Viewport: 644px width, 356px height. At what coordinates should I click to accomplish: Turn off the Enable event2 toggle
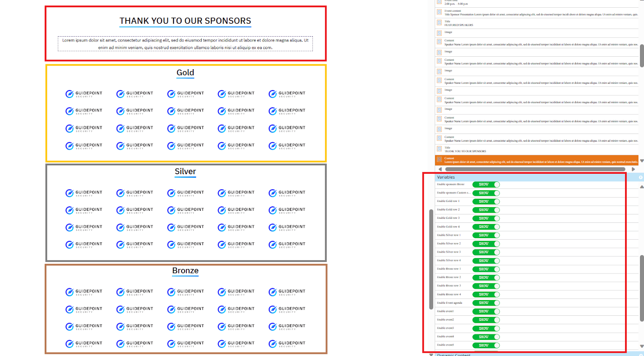pyautogui.click(x=486, y=320)
